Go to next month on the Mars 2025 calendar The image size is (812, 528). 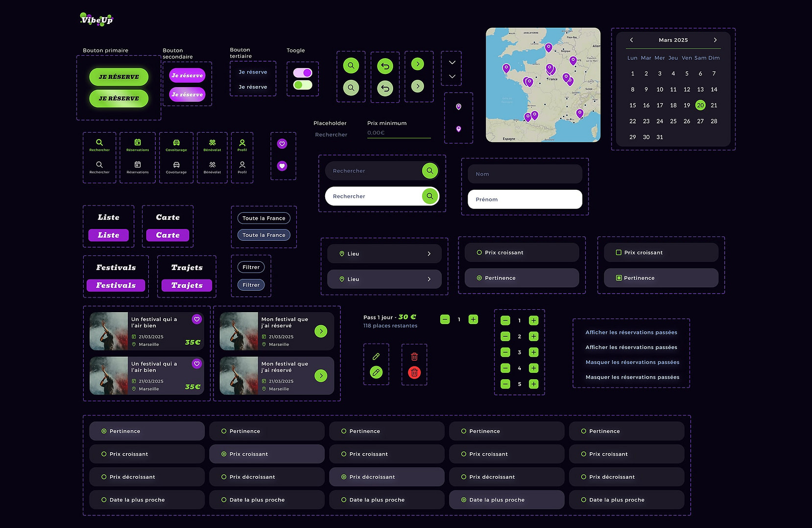(715, 40)
